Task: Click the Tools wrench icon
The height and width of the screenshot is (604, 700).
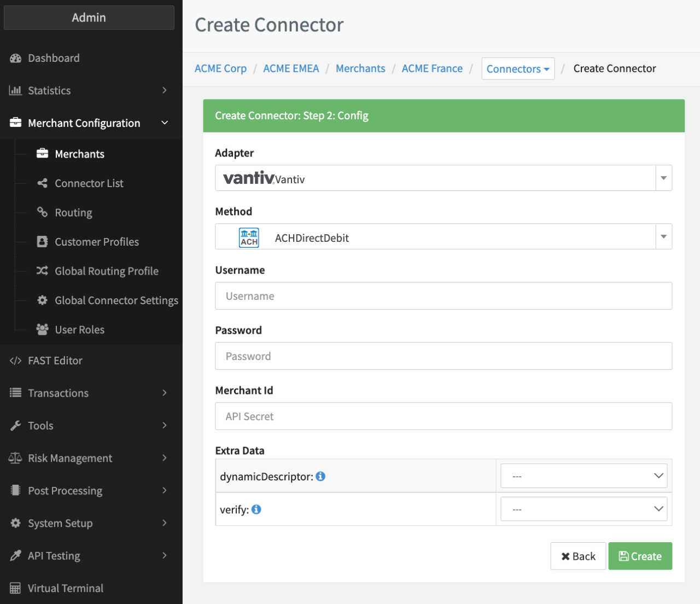Action: 15,426
